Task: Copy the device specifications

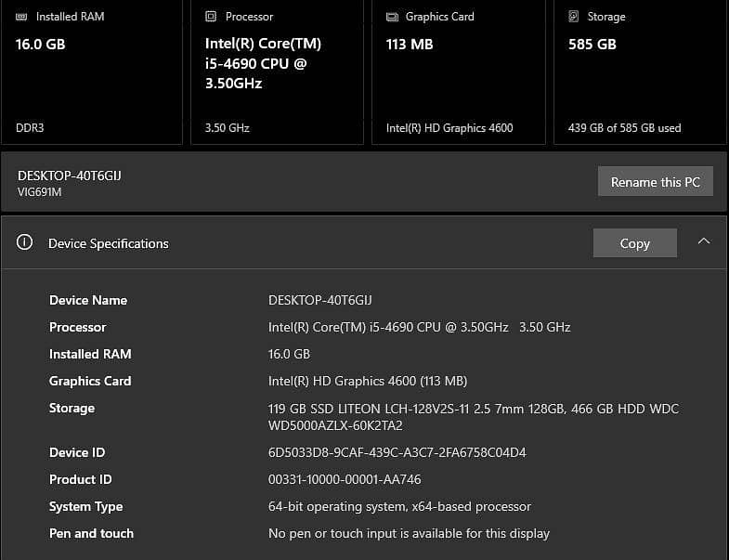Action: pos(634,242)
